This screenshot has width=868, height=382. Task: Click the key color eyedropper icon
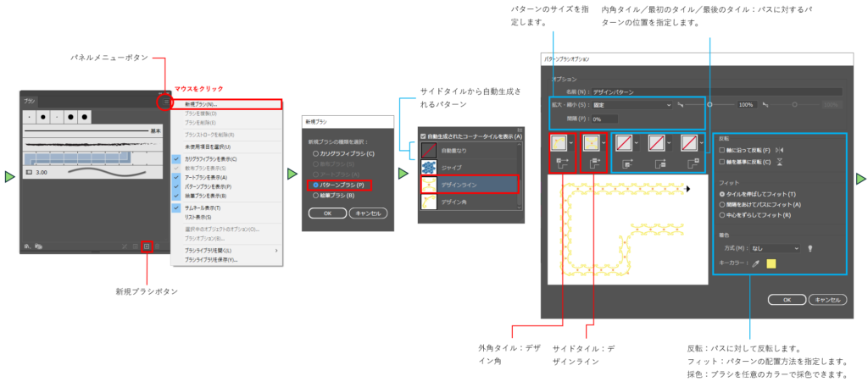[x=756, y=263]
